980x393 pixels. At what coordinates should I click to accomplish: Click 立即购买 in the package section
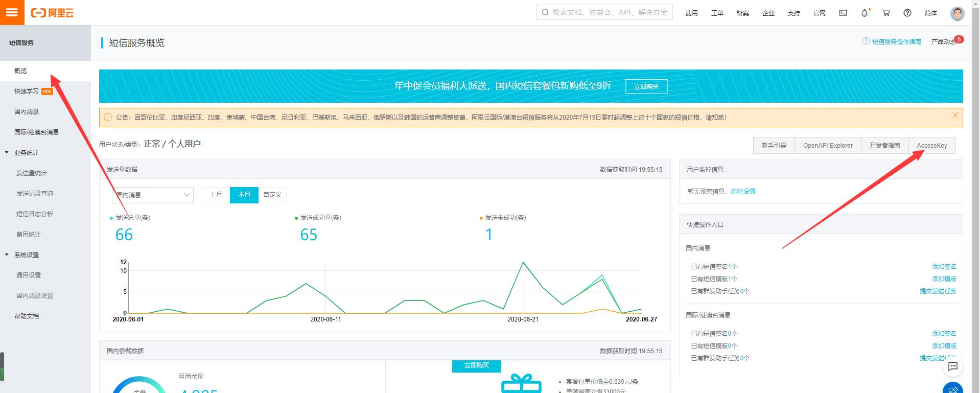coord(477,366)
